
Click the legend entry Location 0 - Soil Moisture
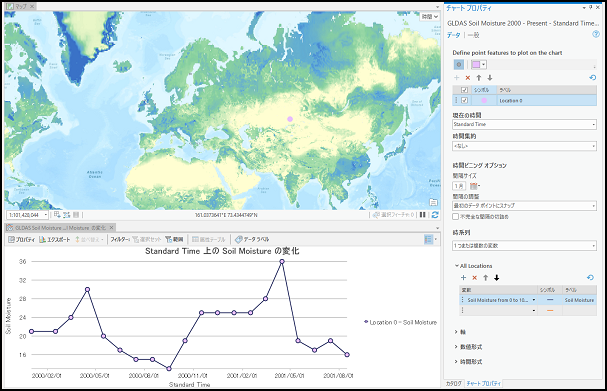pyautogui.click(x=401, y=322)
